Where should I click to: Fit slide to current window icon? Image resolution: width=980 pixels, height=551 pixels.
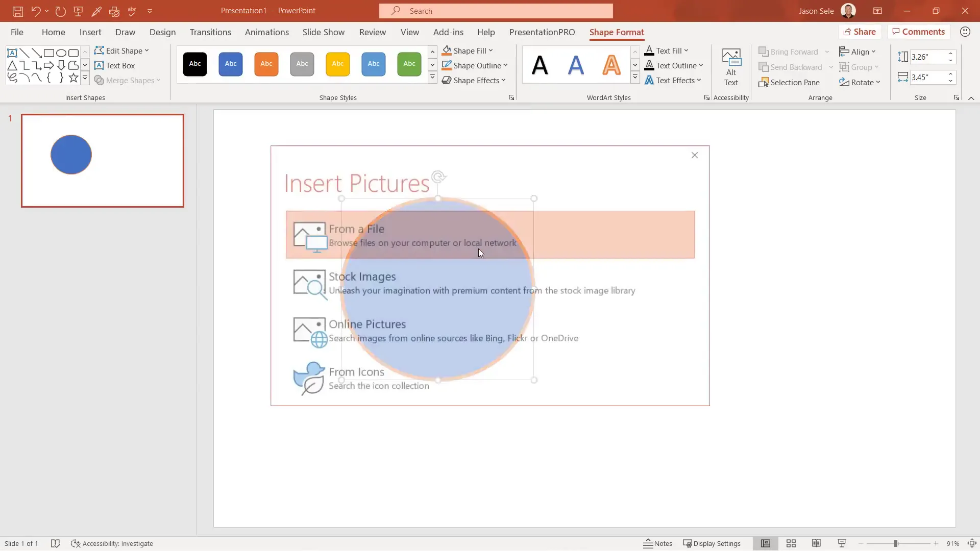click(972, 543)
